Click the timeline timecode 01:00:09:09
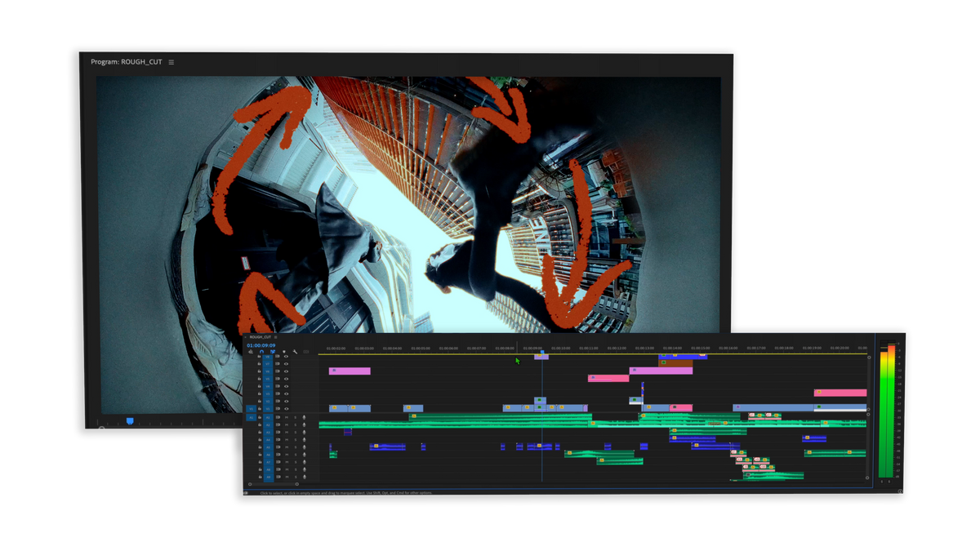The width and height of the screenshot is (980, 551). 261,345
